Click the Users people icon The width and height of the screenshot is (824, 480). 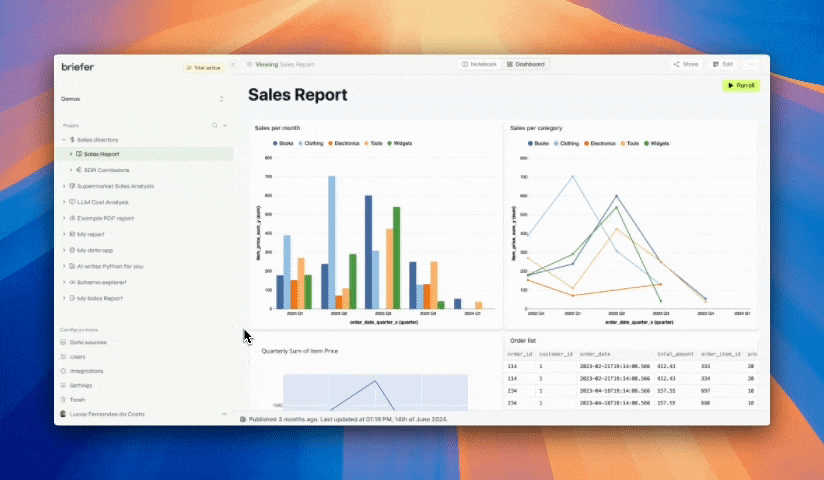point(63,356)
